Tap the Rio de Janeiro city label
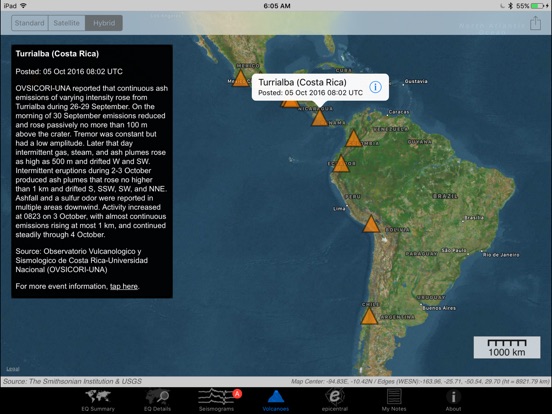Screen dimensions: 552x414 point(501,255)
